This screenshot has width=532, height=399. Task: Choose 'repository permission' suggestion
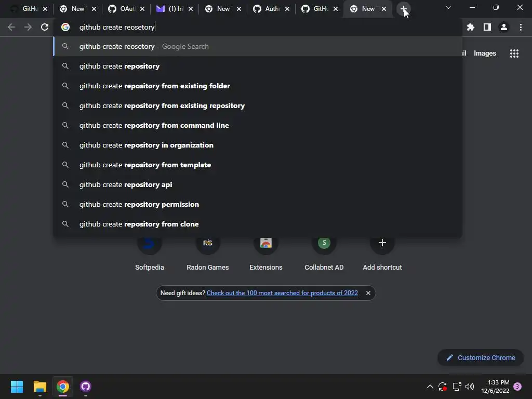[x=258, y=204]
